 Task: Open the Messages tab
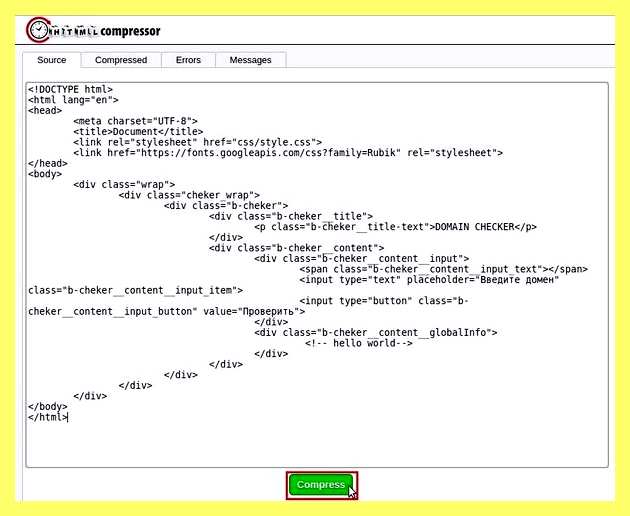pyautogui.click(x=250, y=60)
